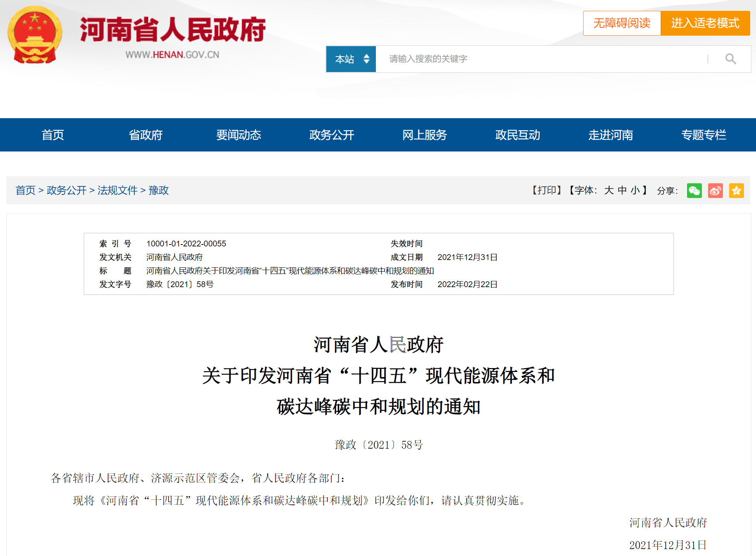Open 无障碍阅读 accessible reading mode
Screen dimensions: 756x556
[x=622, y=23]
